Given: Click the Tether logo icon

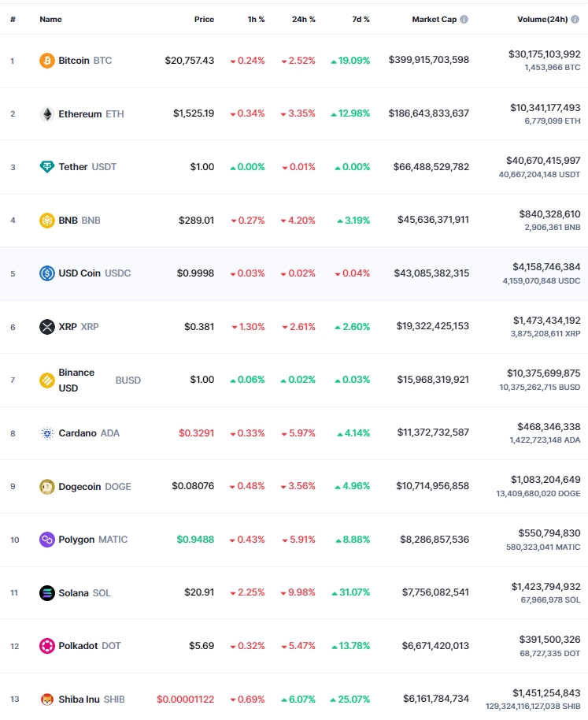Looking at the screenshot, I should coord(46,167).
